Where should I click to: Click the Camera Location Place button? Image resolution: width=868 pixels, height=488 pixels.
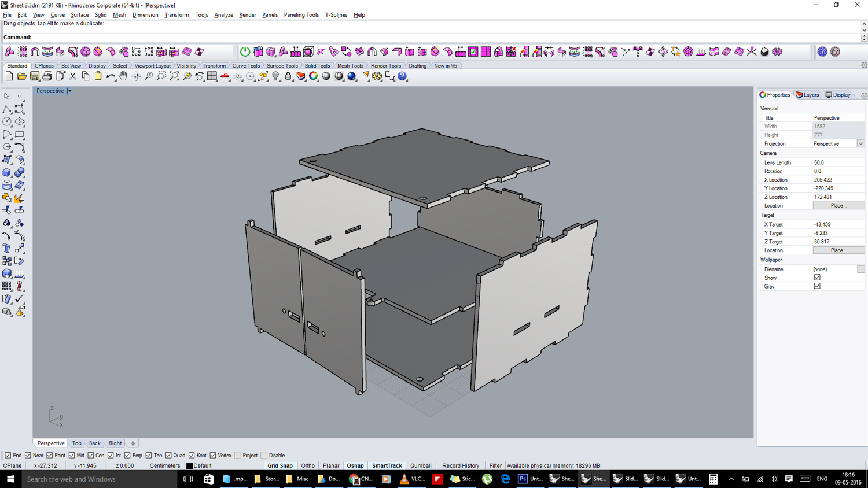click(x=838, y=206)
